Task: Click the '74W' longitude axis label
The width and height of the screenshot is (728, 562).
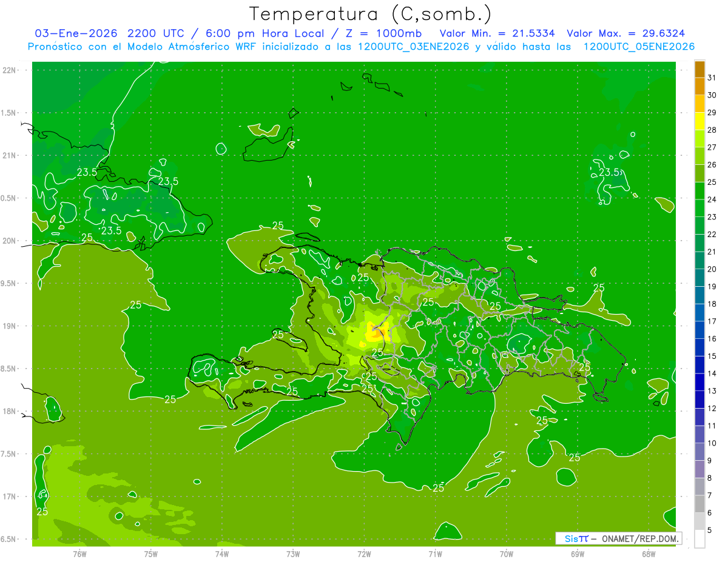Action: tap(221, 554)
